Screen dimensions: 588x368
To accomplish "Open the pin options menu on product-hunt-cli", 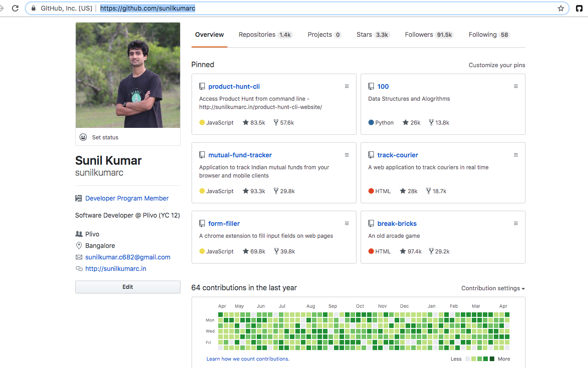I will [x=347, y=86].
